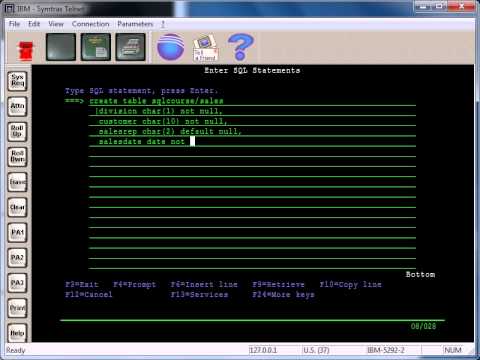This screenshot has height=360, width=480.
Task: Click the Clear keypad button
Action: (17, 207)
